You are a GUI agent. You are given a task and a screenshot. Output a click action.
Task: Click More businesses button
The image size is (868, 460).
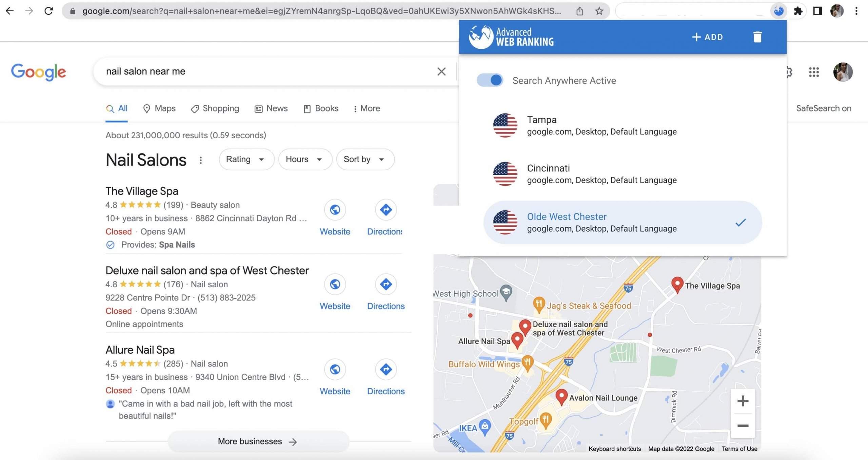(258, 441)
